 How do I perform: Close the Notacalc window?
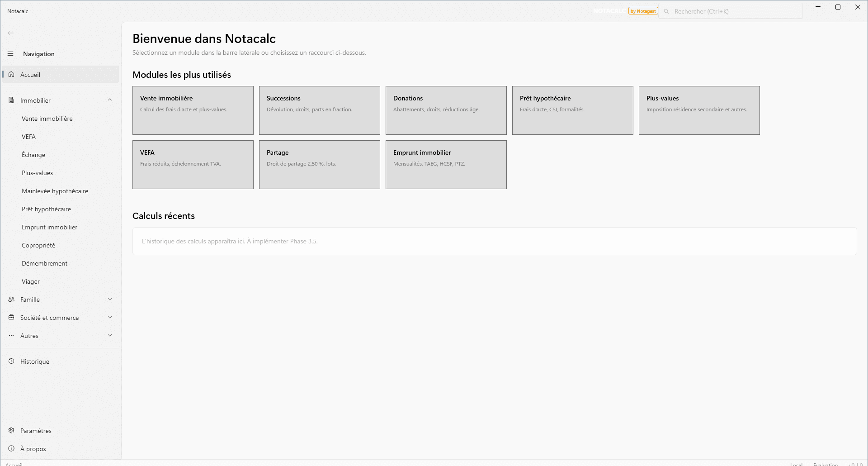[858, 7]
